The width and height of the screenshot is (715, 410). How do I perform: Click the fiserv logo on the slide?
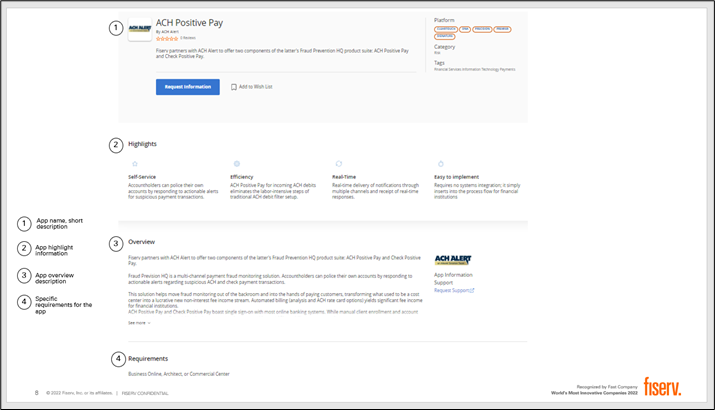pos(662,387)
